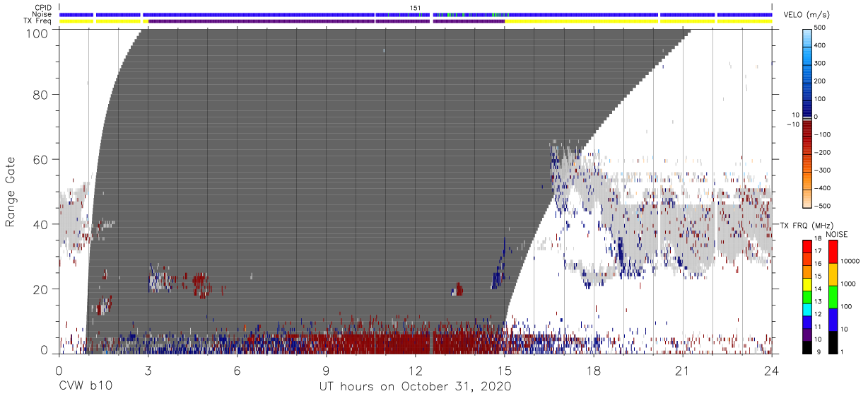Click the x-axis tick label '6'
Screen dimensions: 868x401
point(237,371)
